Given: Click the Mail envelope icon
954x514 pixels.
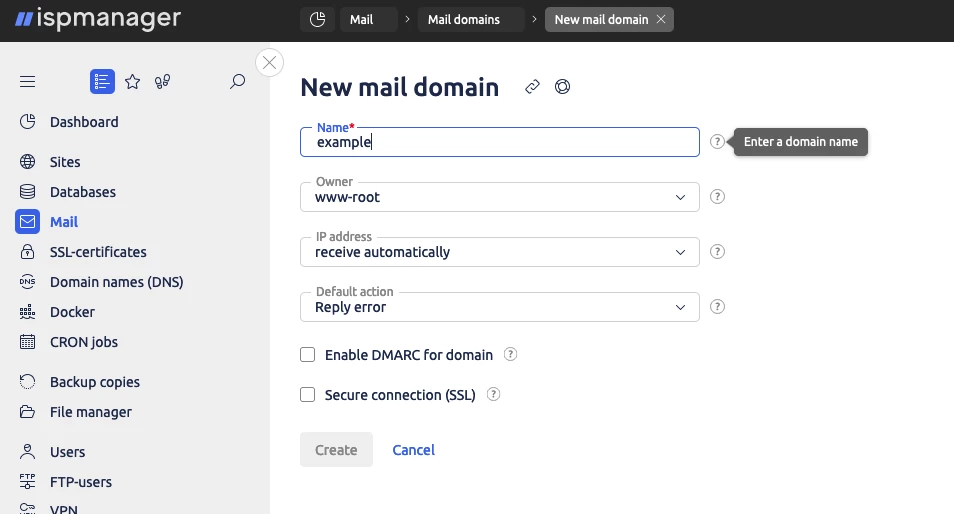Looking at the screenshot, I should click(x=27, y=222).
